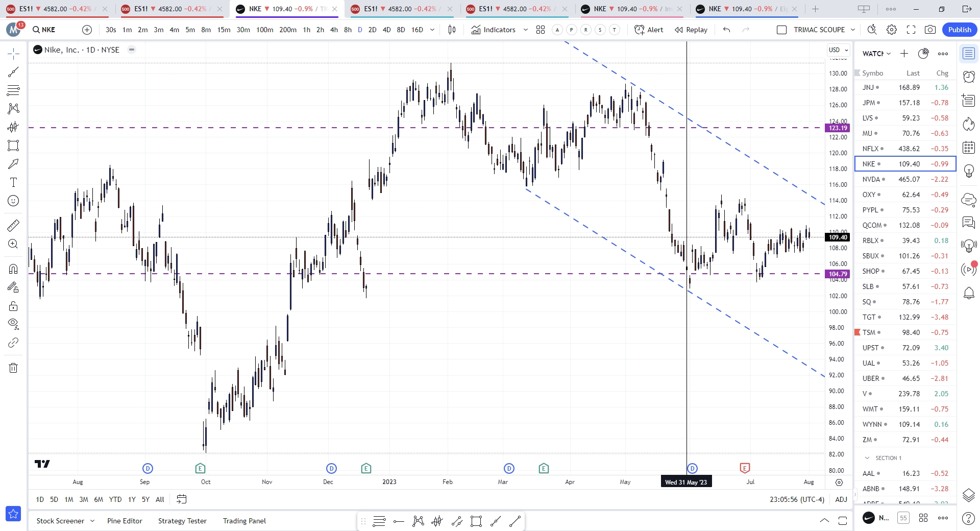Viewport: 980px width, 531px height.
Task: Select the Text tool
Action: [x=13, y=182]
